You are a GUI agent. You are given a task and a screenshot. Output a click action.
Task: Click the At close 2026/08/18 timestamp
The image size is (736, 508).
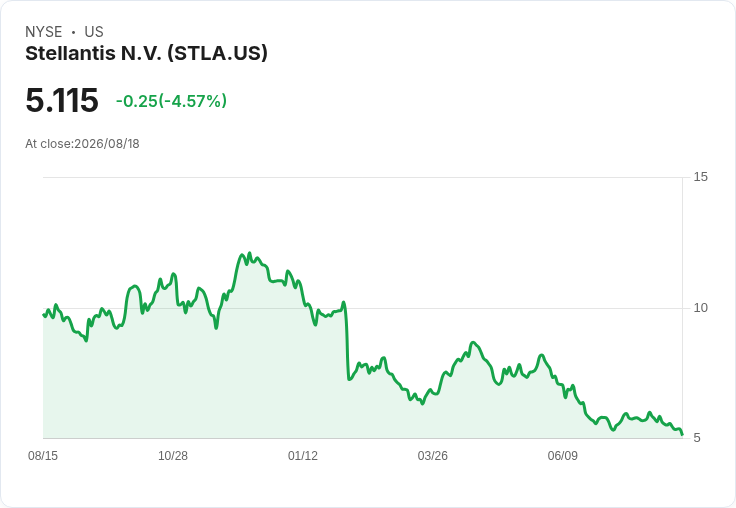[82, 144]
